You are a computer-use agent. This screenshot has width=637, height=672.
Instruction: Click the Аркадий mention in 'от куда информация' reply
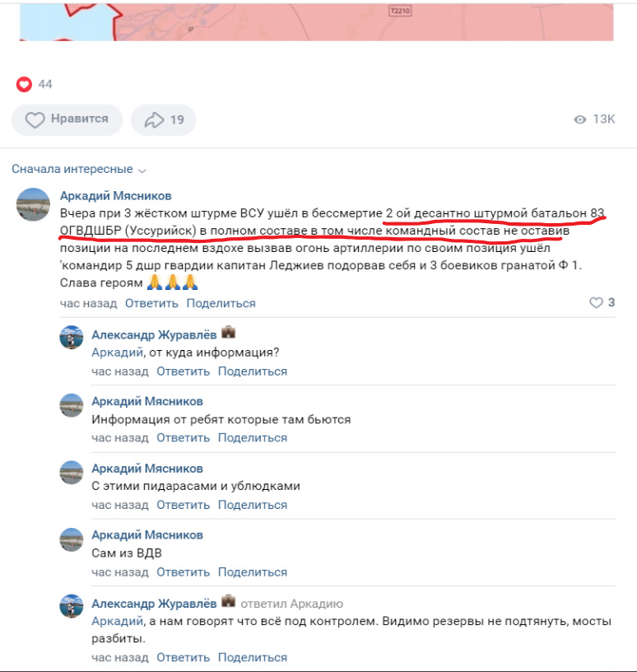point(117,352)
